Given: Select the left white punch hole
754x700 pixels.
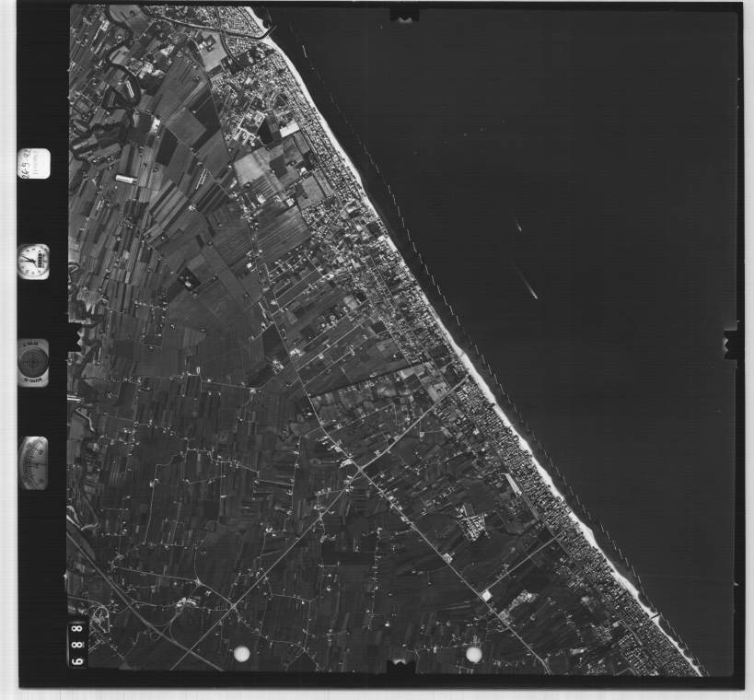Looking at the screenshot, I should [x=242, y=653].
